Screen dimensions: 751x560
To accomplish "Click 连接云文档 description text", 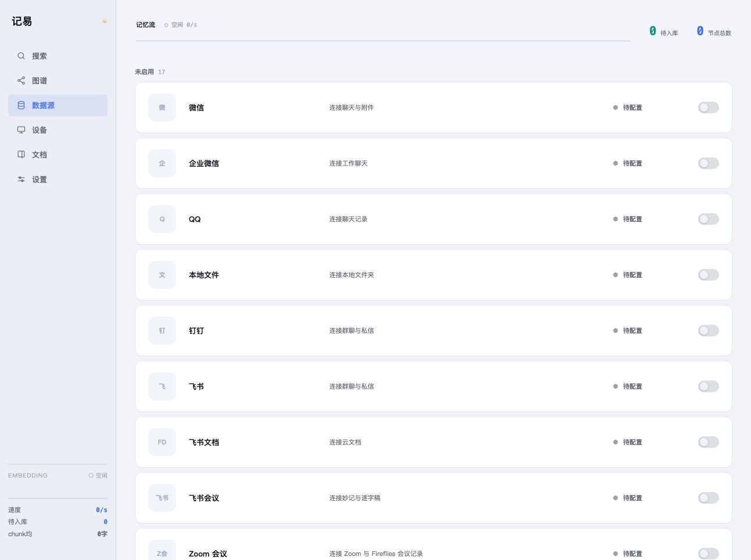I will tap(345, 442).
